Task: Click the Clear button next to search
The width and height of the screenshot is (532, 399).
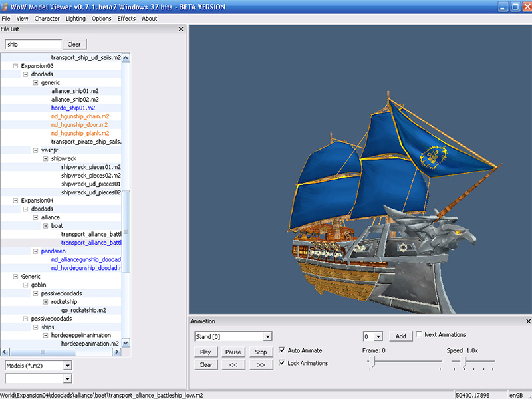Action: [74, 44]
